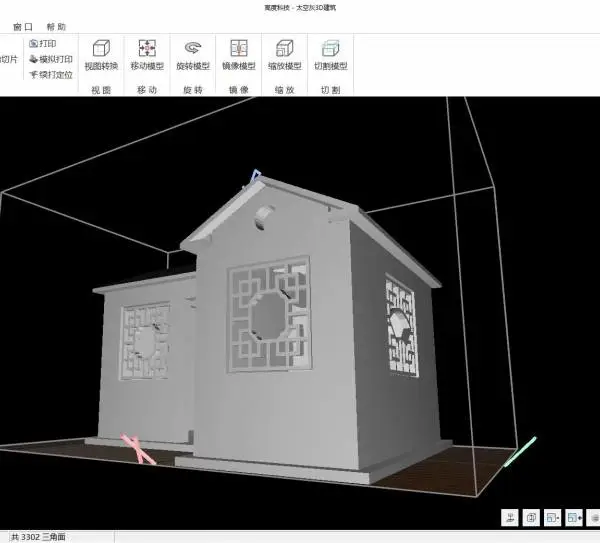Click the 移动 ribbon group label
This screenshot has width=600, height=543.
(x=147, y=90)
